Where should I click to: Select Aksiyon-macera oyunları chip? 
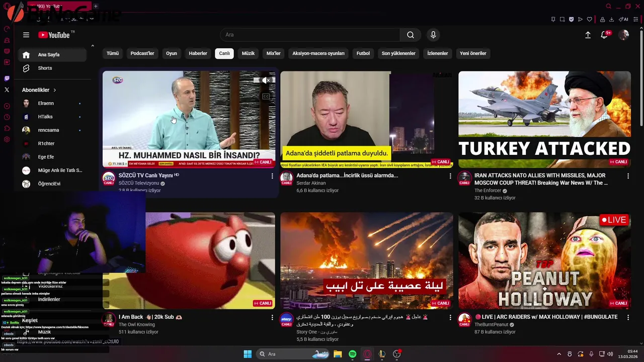[318, 53]
